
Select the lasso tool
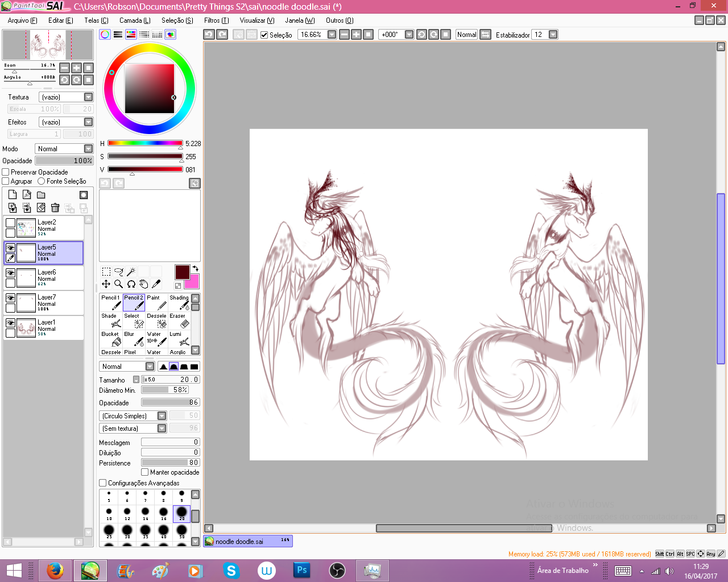coord(119,272)
